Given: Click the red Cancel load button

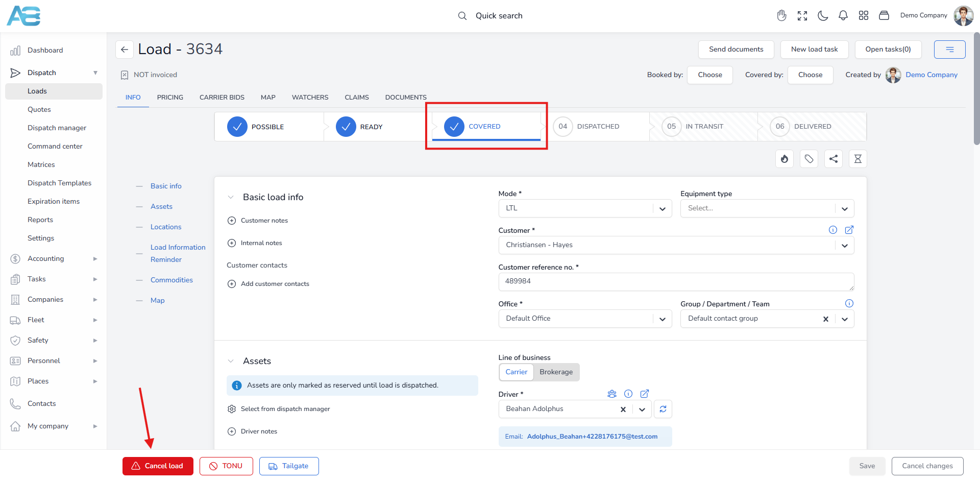Looking at the screenshot, I should click(158, 466).
